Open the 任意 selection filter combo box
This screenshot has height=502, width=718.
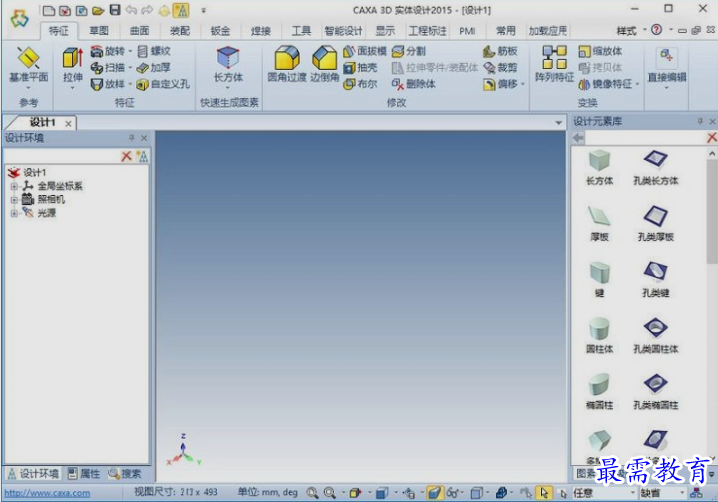pyautogui.click(x=604, y=493)
